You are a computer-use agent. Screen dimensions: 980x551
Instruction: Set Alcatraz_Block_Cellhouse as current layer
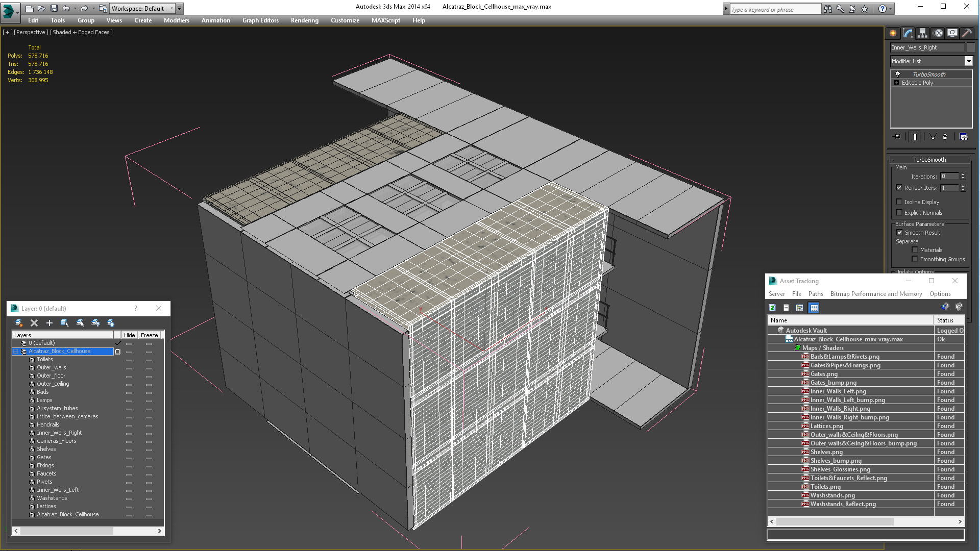[118, 352]
